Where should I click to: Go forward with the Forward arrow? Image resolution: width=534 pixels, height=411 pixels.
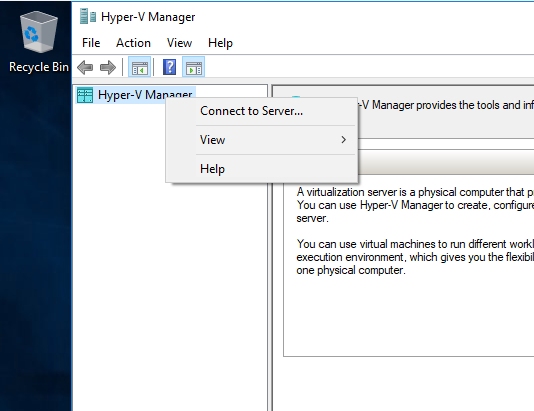(x=108, y=67)
